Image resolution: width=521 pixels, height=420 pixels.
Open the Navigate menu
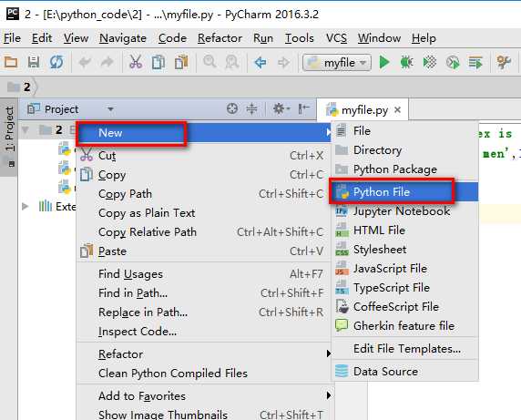tap(123, 38)
